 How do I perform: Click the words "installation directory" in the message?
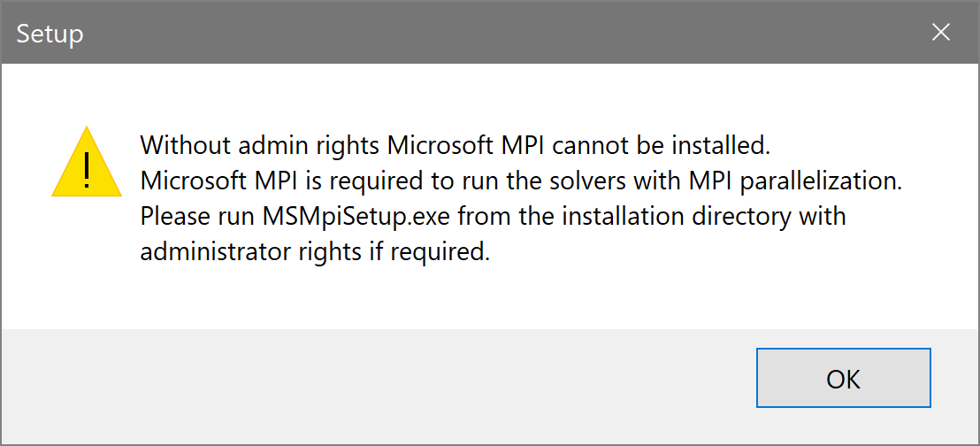[664, 216]
